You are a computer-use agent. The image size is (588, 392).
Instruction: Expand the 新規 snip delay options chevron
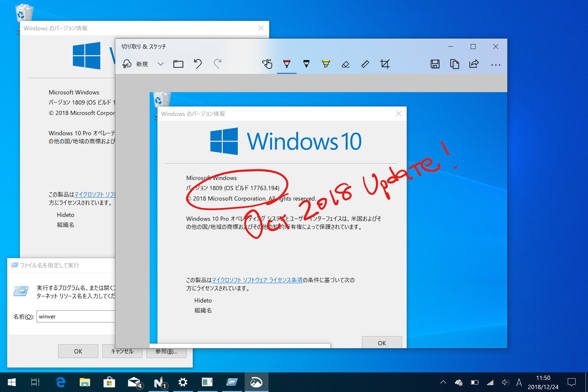tap(160, 64)
